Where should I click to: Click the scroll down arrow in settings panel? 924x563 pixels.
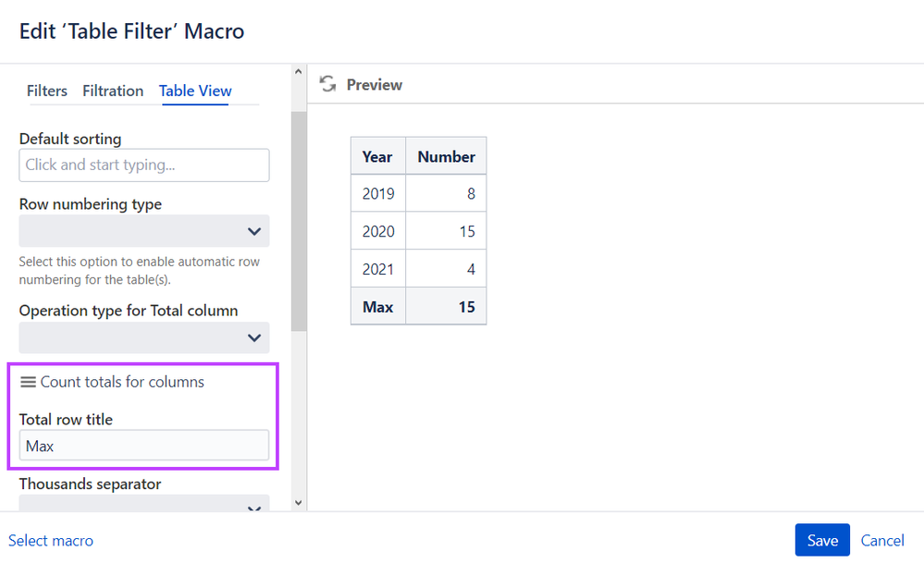coord(298,502)
